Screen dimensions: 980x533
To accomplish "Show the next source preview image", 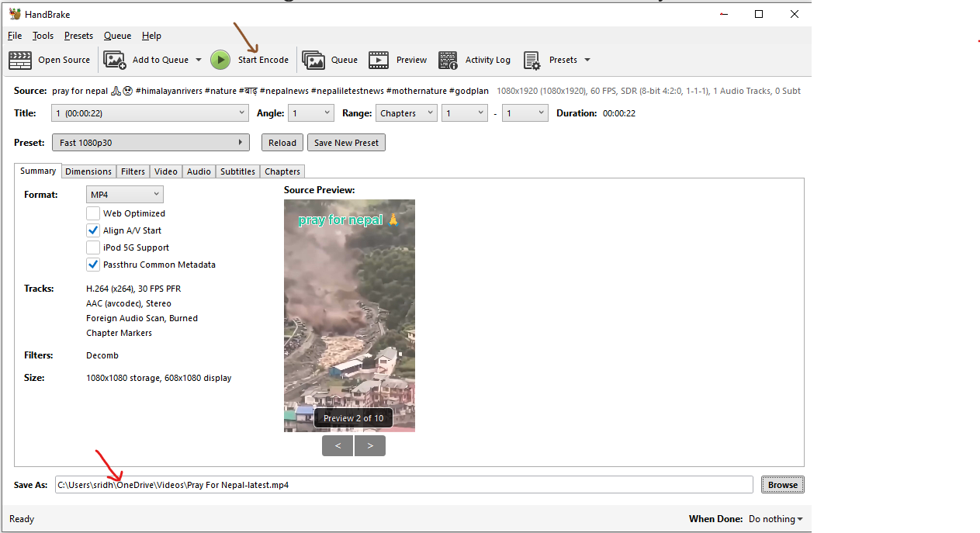I will [370, 446].
